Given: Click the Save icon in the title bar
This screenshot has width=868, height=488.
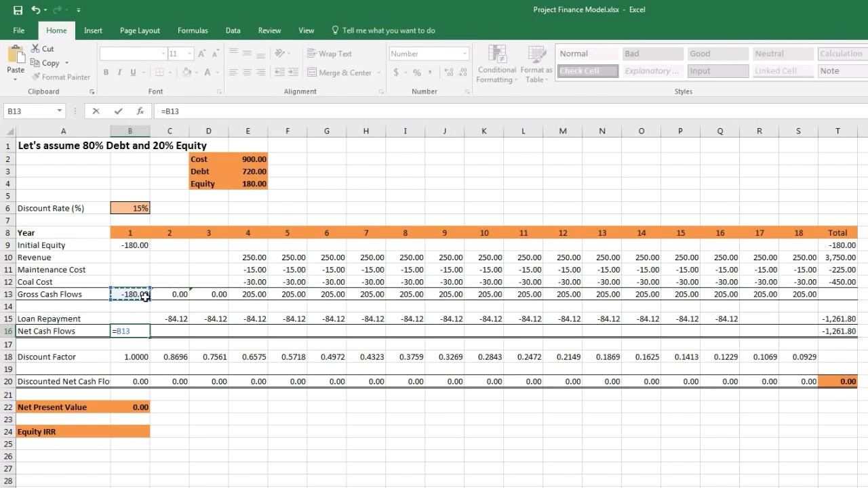Looking at the screenshot, I should point(18,10).
